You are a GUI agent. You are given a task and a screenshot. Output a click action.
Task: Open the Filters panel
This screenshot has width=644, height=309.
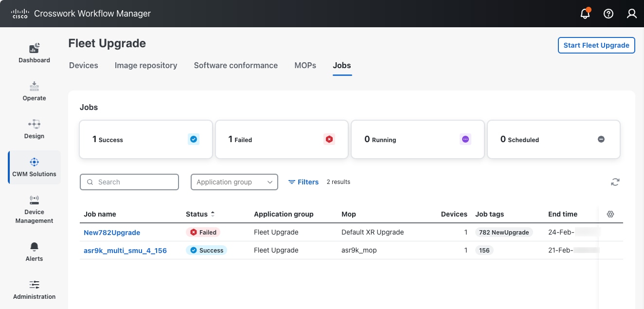click(x=304, y=182)
